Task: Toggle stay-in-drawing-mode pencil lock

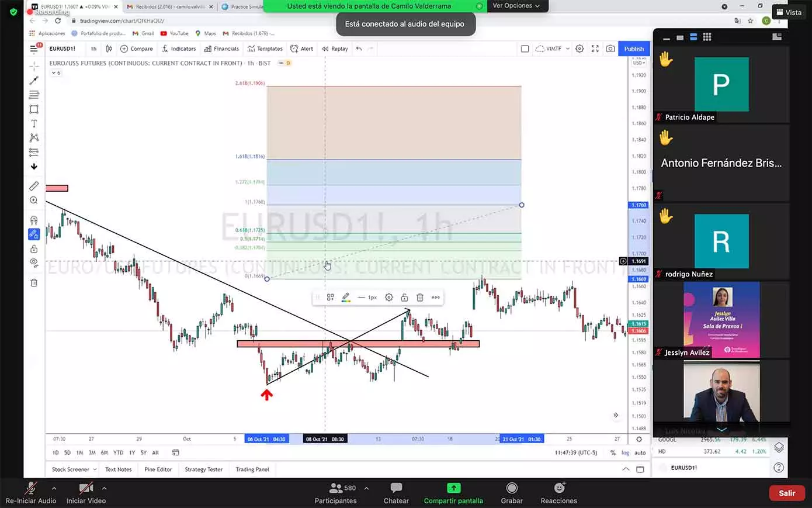Action: click(x=34, y=234)
